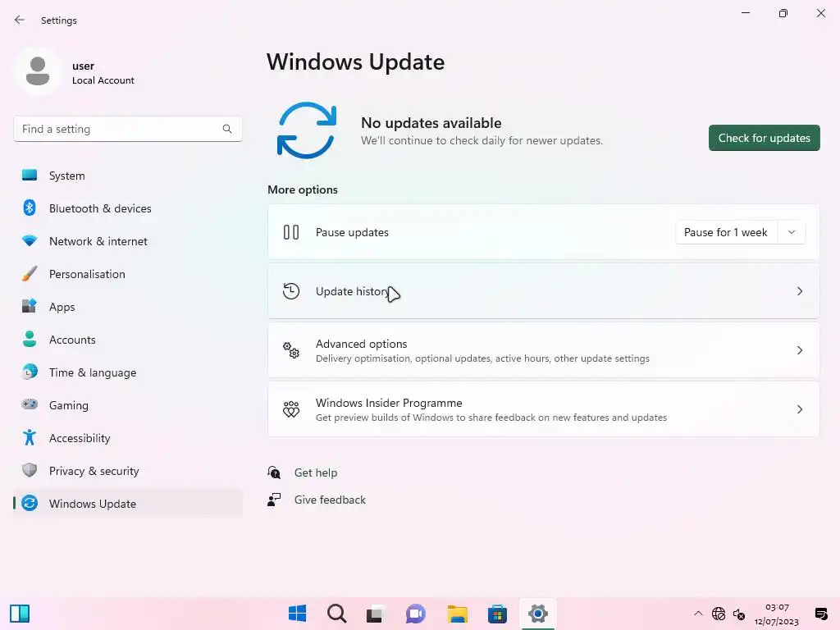Open Chat app from taskbar

(416, 614)
